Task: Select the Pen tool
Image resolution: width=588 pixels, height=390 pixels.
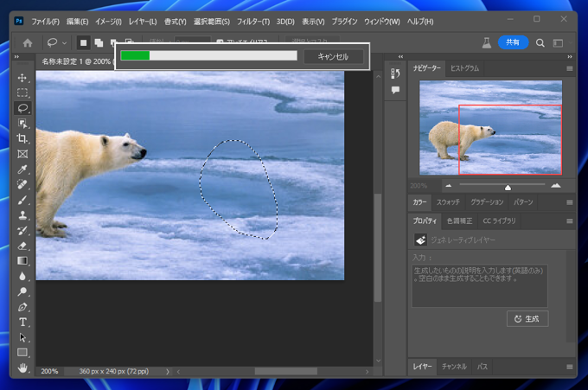Action: coord(22,307)
